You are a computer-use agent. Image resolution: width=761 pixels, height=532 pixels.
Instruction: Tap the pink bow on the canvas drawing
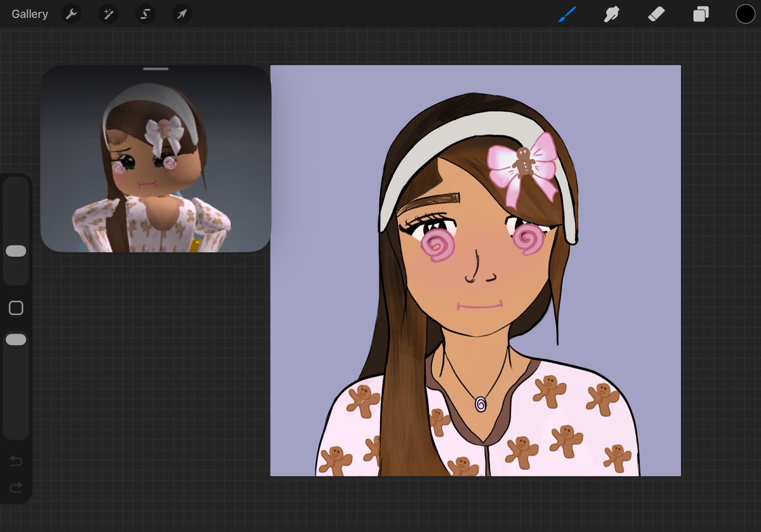click(x=523, y=169)
